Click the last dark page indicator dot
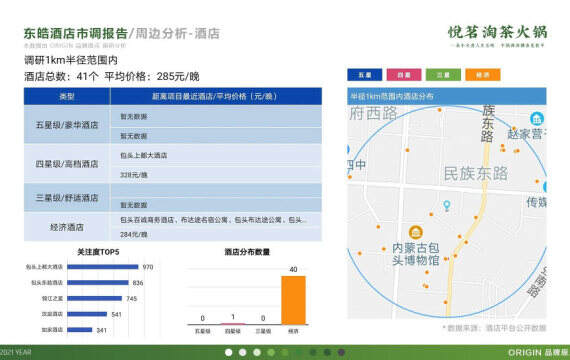 click(x=341, y=352)
